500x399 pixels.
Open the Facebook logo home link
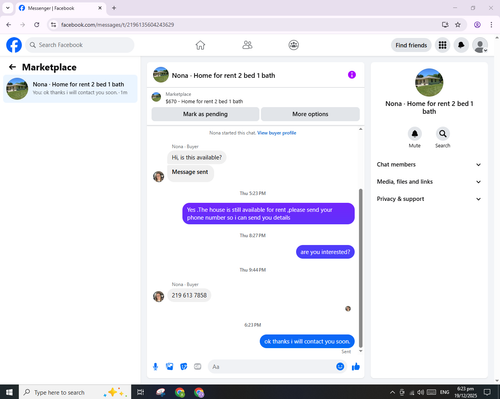click(14, 45)
